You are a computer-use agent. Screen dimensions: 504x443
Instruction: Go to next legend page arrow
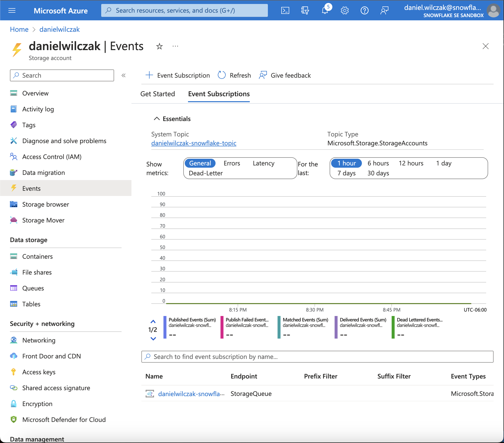pos(153,339)
